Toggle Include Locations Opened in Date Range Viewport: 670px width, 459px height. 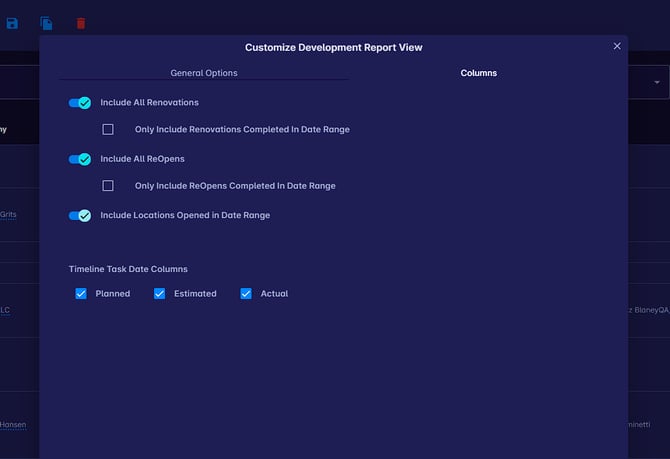pyautogui.click(x=80, y=215)
